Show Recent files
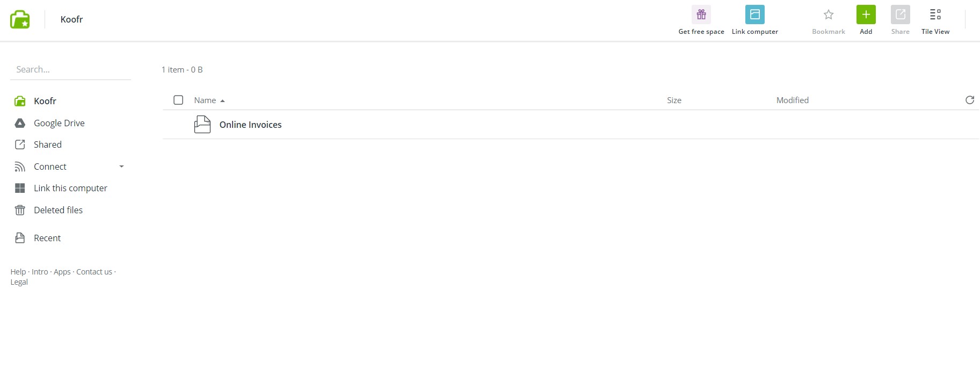Image resolution: width=980 pixels, height=383 pixels. point(47,238)
